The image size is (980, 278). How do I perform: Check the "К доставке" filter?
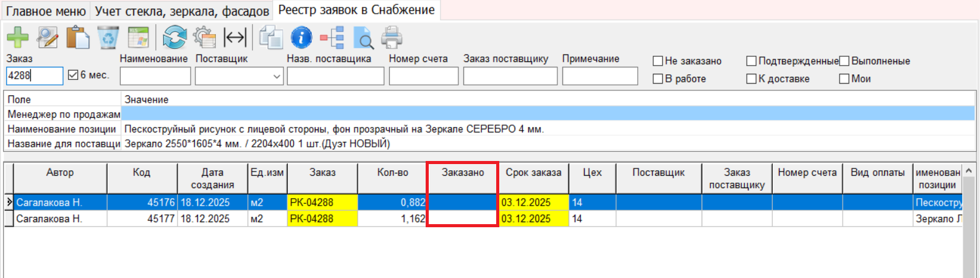tap(752, 79)
